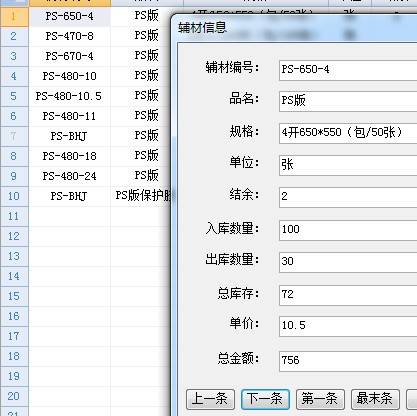The width and height of the screenshot is (417, 416).
Task: Click the 总库存 field showing 72
Action: (x=348, y=295)
